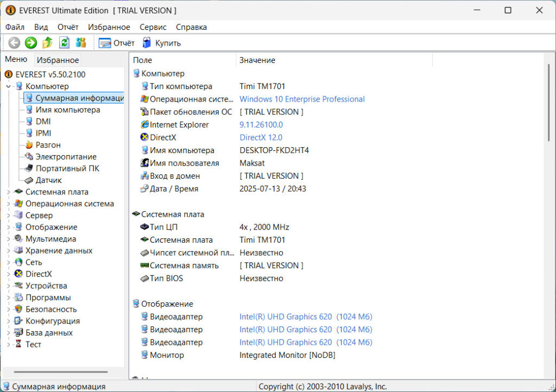Click the Значение column header
This screenshot has width=556, height=392.
tap(257, 60)
